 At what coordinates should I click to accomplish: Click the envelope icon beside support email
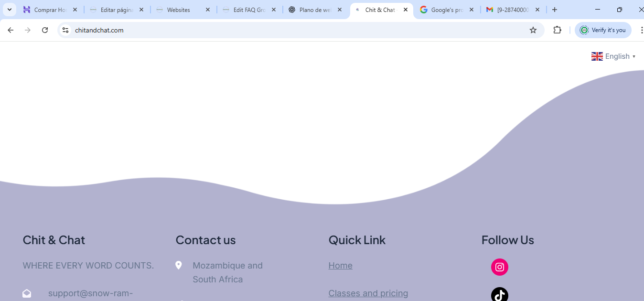[x=27, y=293]
